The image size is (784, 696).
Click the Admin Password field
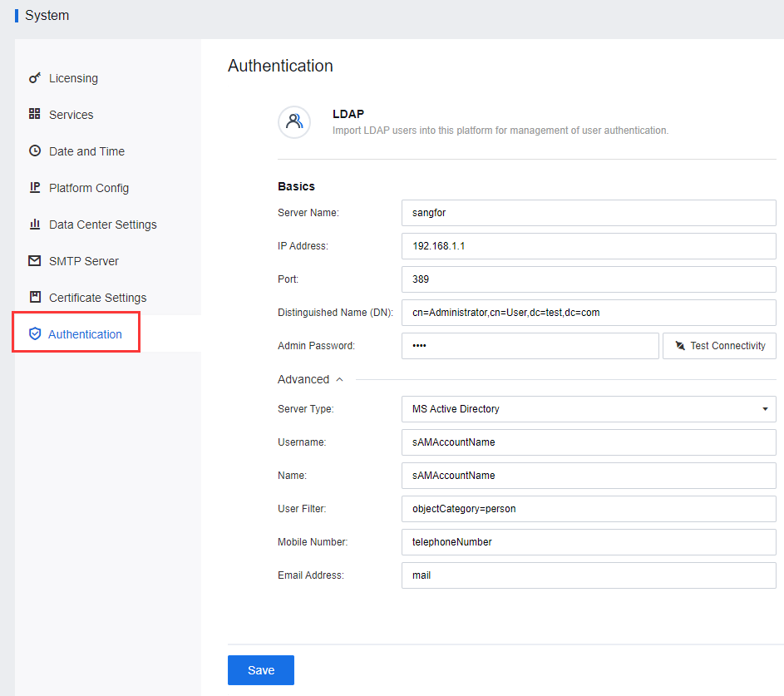(x=530, y=345)
